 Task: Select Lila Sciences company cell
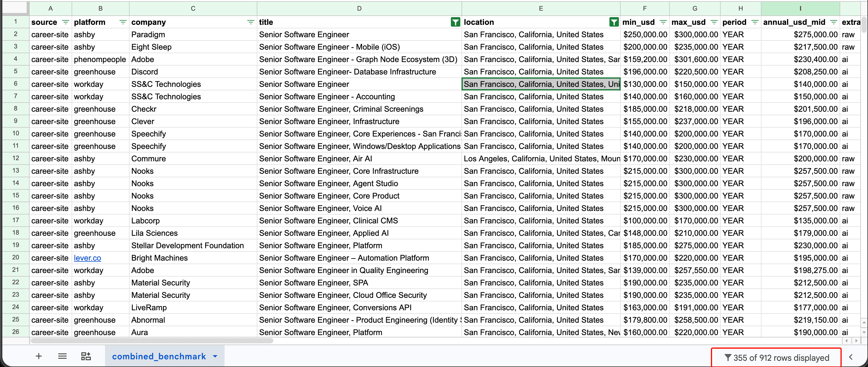point(193,233)
